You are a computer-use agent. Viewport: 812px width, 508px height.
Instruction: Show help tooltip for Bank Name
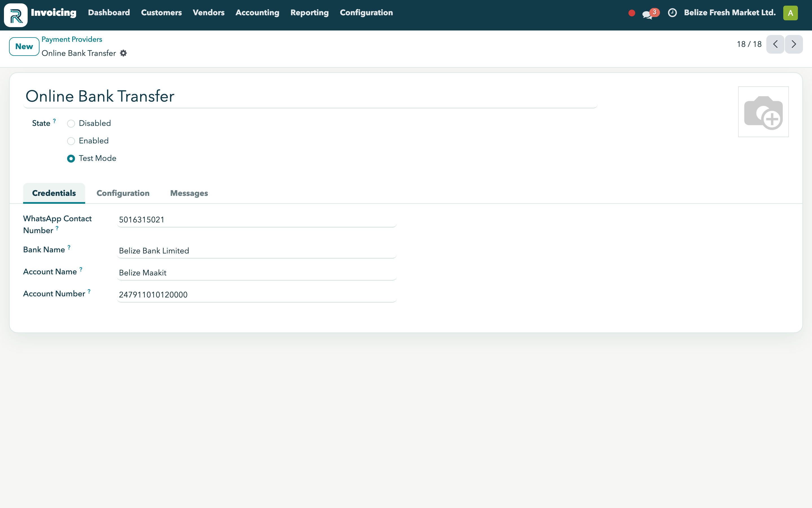point(69,247)
